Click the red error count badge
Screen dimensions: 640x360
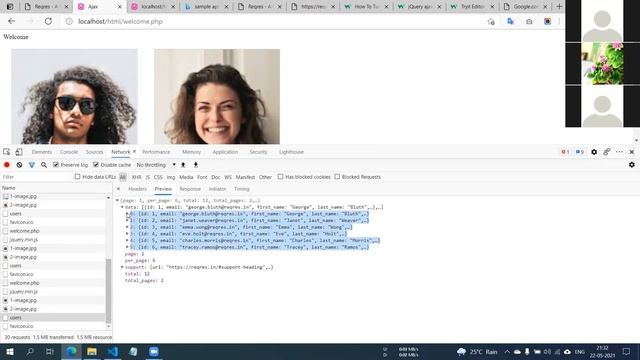[x=565, y=152]
